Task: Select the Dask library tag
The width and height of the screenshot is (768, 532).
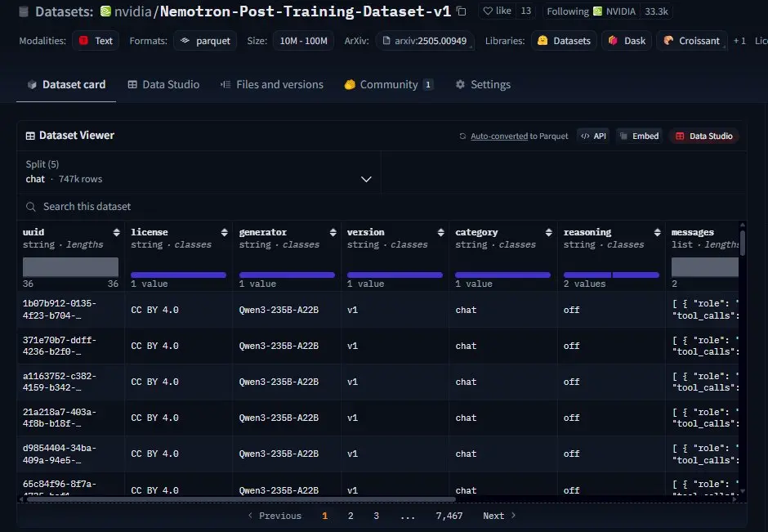Action: 627,41
